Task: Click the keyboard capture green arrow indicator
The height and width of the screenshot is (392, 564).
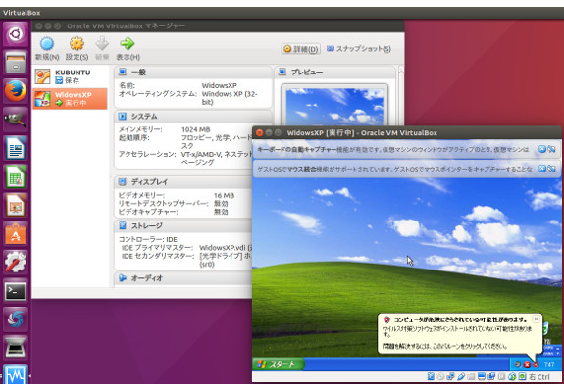Action: (522, 376)
